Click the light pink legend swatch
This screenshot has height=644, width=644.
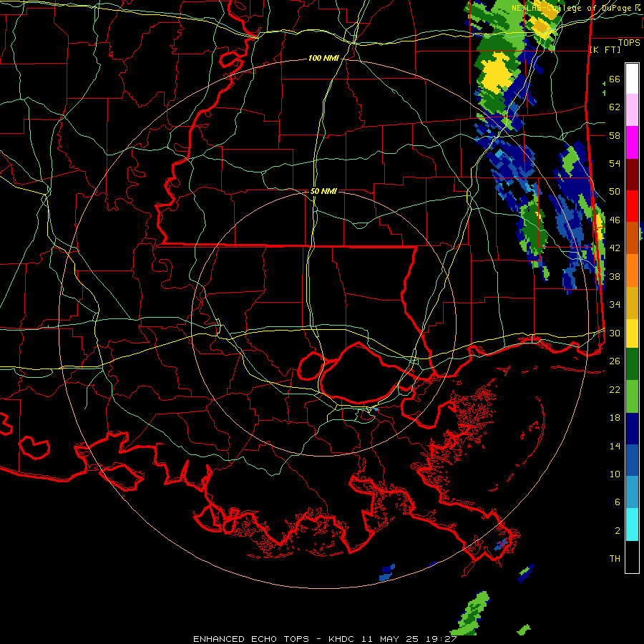(632, 110)
